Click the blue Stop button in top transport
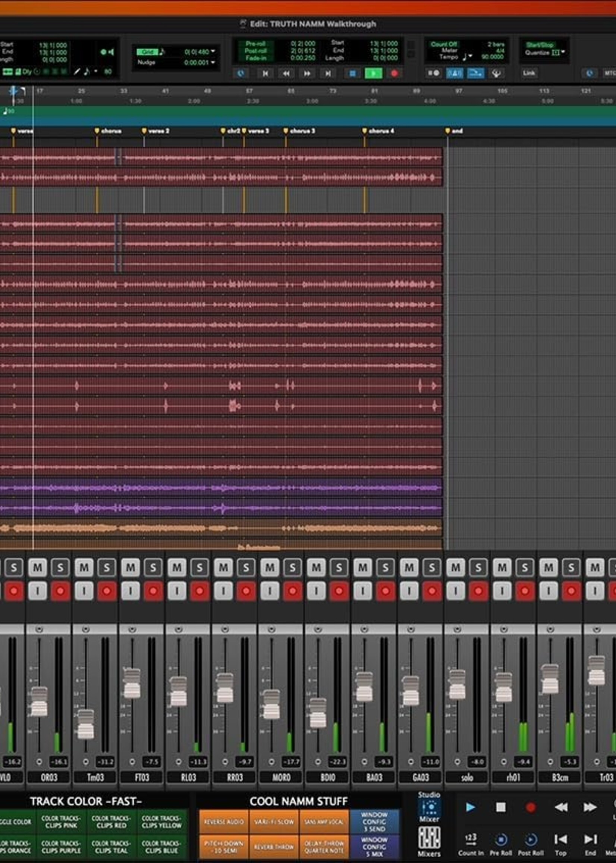Image resolution: width=616 pixels, height=863 pixels. [x=352, y=74]
